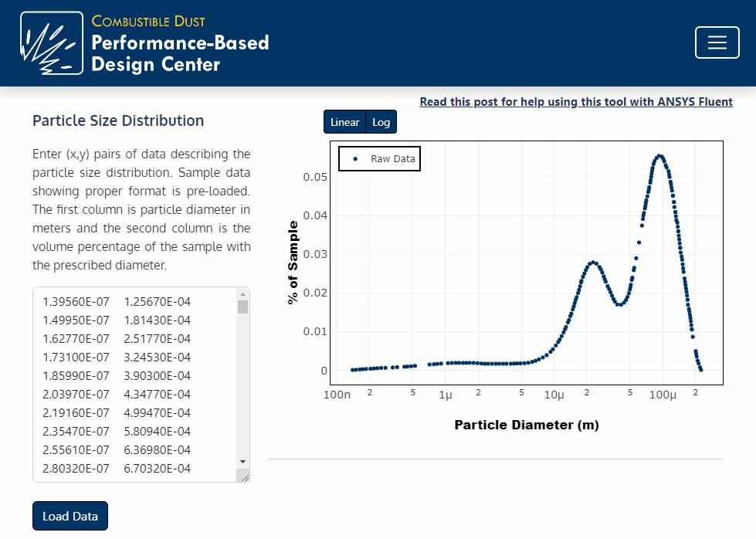
Task: Click the data box scrollbar thumb
Action: (243, 307)
